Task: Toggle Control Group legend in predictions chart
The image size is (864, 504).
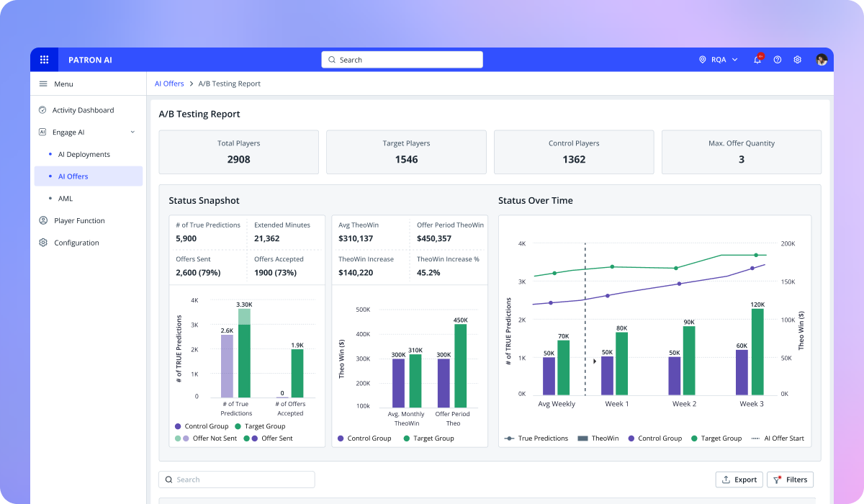Action: [202, 426]
